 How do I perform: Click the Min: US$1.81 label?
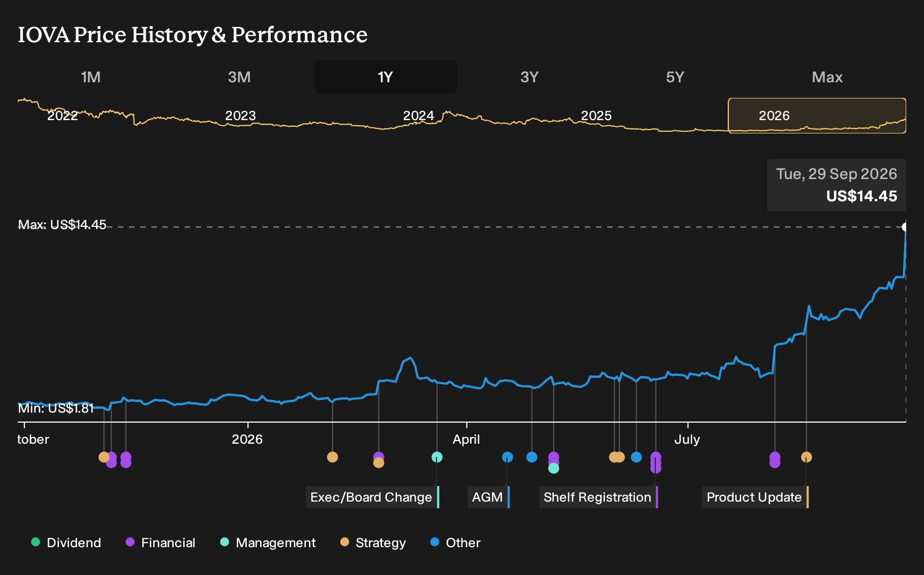click(56, 408)
